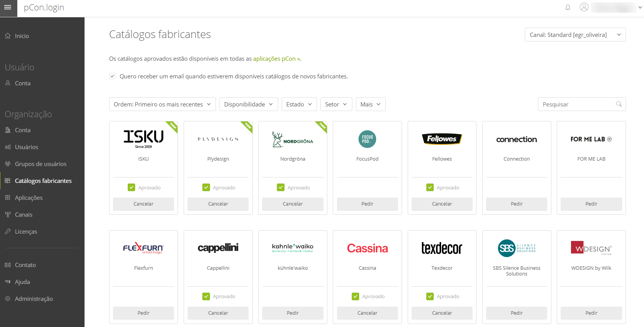Open Administração in the sidebar

coord(34,299)
